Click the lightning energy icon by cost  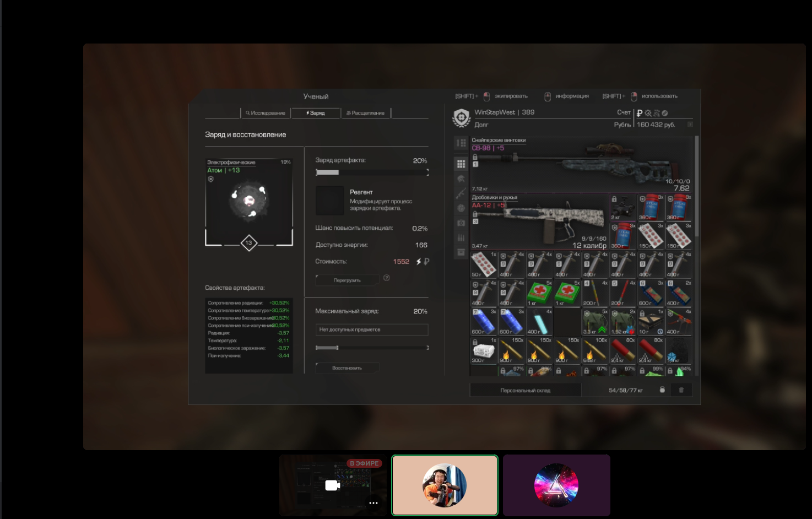419,262
